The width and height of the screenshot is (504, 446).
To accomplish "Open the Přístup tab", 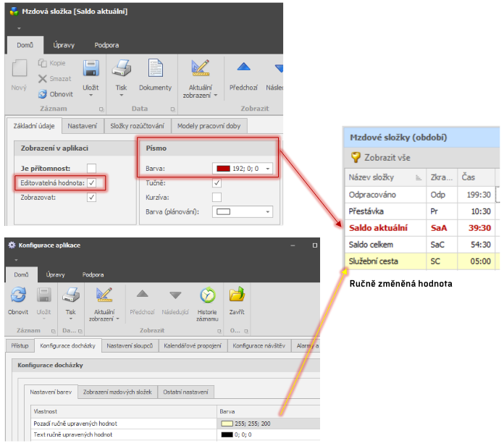I will pos(20,346).
